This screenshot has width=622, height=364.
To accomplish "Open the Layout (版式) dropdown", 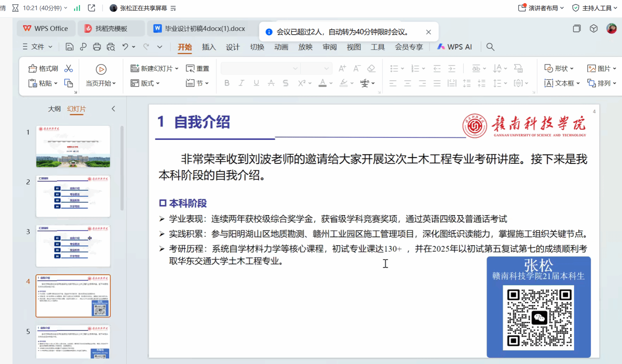I will (146, 83).
